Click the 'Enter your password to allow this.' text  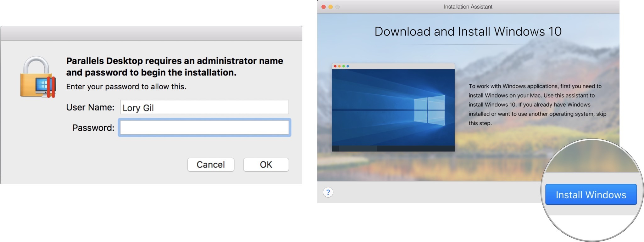[126, 87]
